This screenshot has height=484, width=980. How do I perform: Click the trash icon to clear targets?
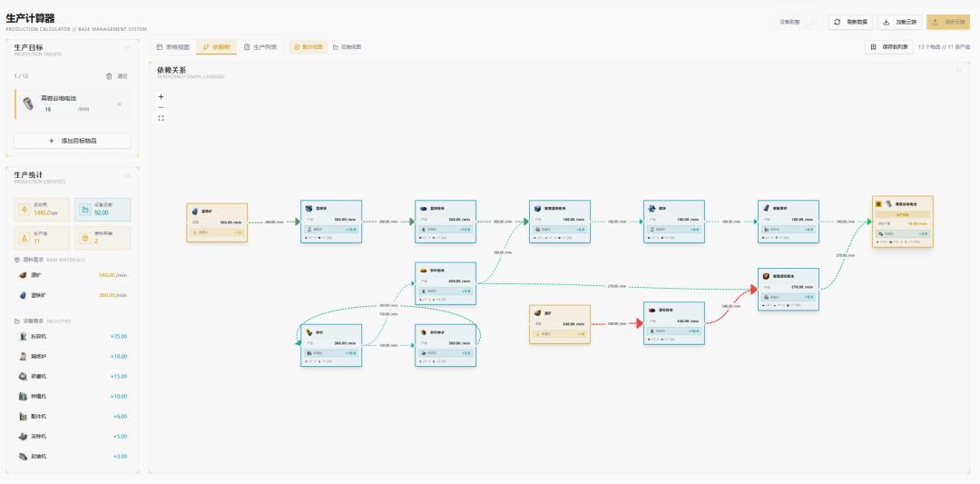pos(110,76)
